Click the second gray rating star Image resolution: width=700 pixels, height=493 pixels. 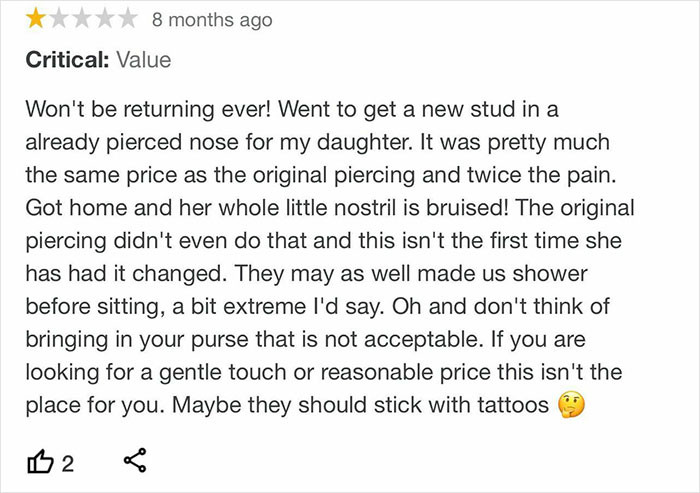pos(58,19)
